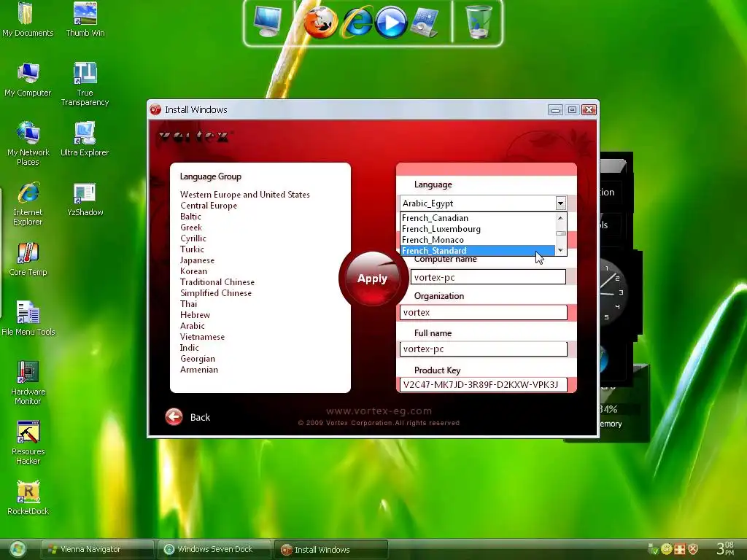The width and height of the screenshot is (747, 560).
Task: Select Indic language group
Action: pyautogui.click(x=189, y=348)
